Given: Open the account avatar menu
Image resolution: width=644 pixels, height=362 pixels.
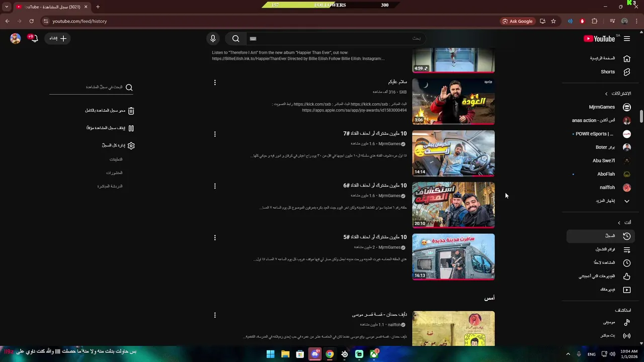Looking at the screenshot, I should [16, 38].
